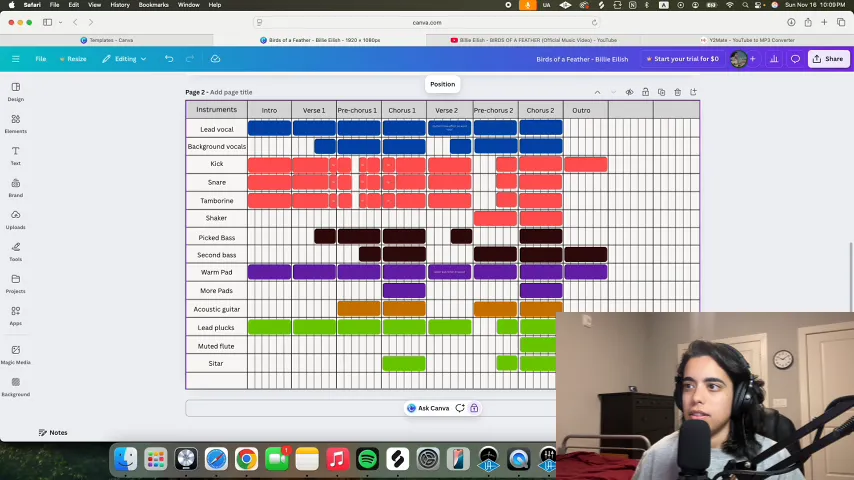Viewport: 854px width, 480px height.
Task: Open the Safari downloads icon
Action: [x=791, y=22]
